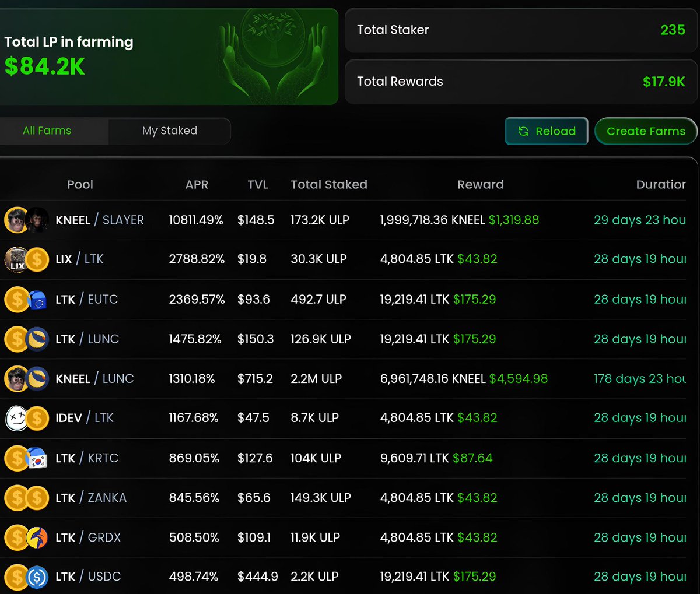
Task: Click the Total LP in farming $84.2K value
Action: (x=45, y=66)
